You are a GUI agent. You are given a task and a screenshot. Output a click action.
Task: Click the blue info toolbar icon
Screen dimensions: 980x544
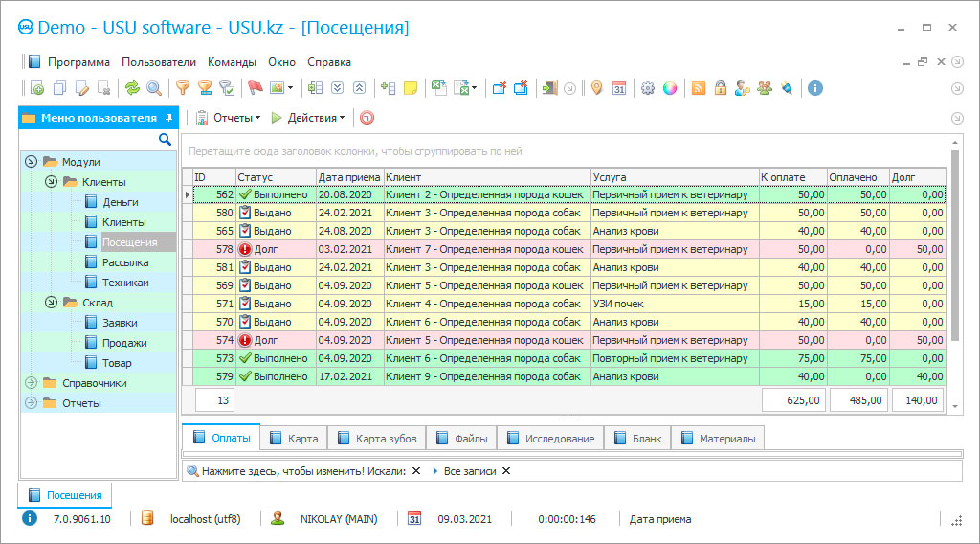click(815, 88)
